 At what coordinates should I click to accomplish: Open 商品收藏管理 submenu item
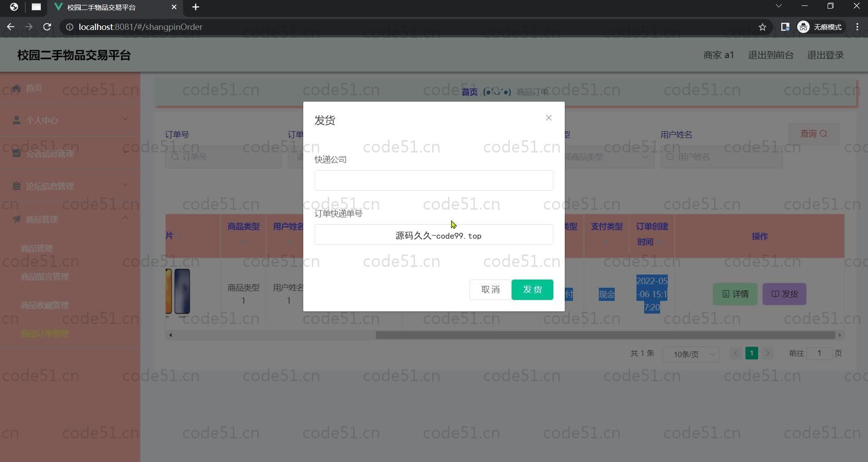tap(44, 305)
